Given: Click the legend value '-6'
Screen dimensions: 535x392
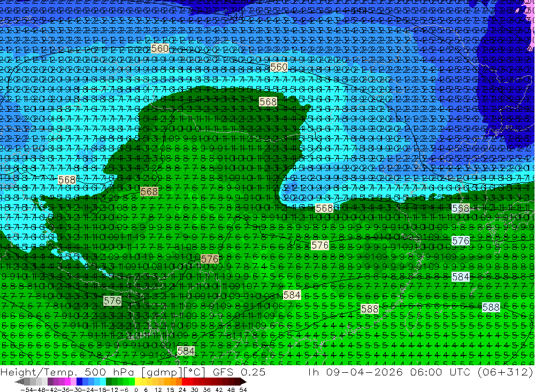Looking at the screenshot, I should click(124, 390).
